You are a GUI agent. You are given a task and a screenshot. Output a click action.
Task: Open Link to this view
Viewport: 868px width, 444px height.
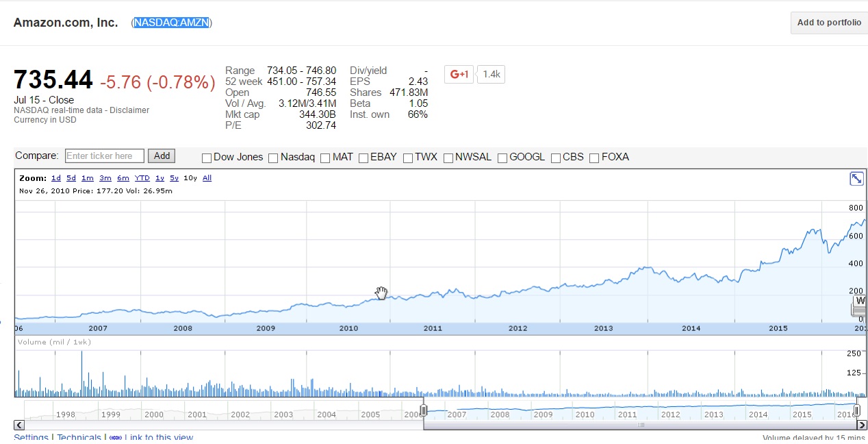pyautogui.click(x=159, y=438)
